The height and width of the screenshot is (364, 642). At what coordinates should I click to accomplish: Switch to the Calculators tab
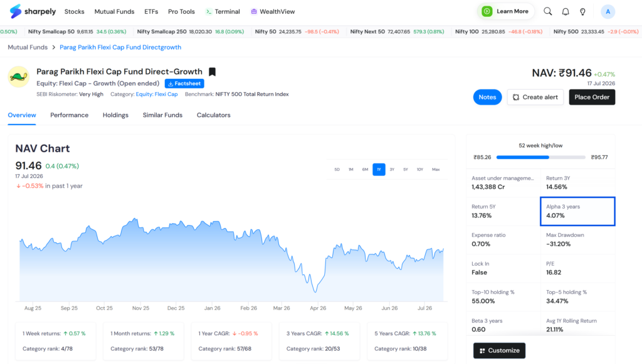coord(213,115)
